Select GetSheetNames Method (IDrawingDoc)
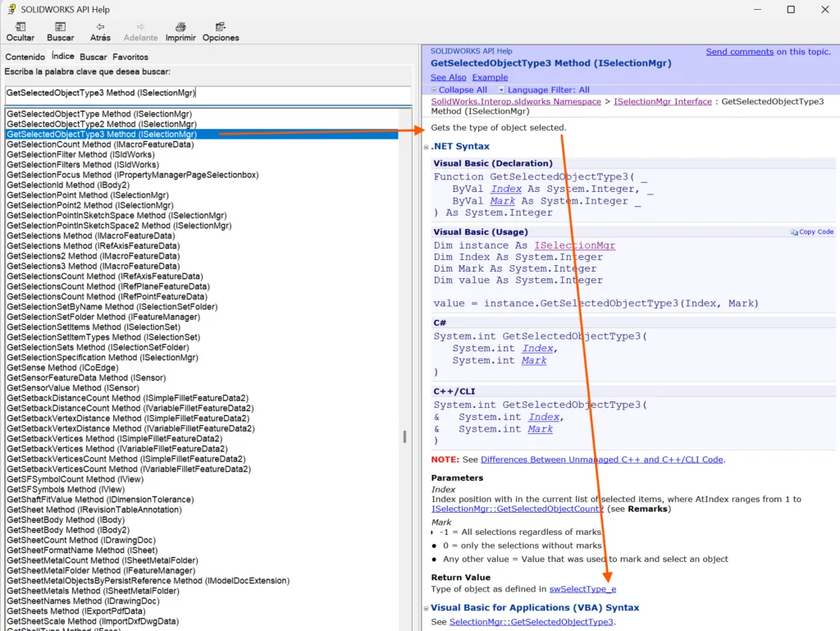This screenshot has height=631, width=840. (83, 601)
